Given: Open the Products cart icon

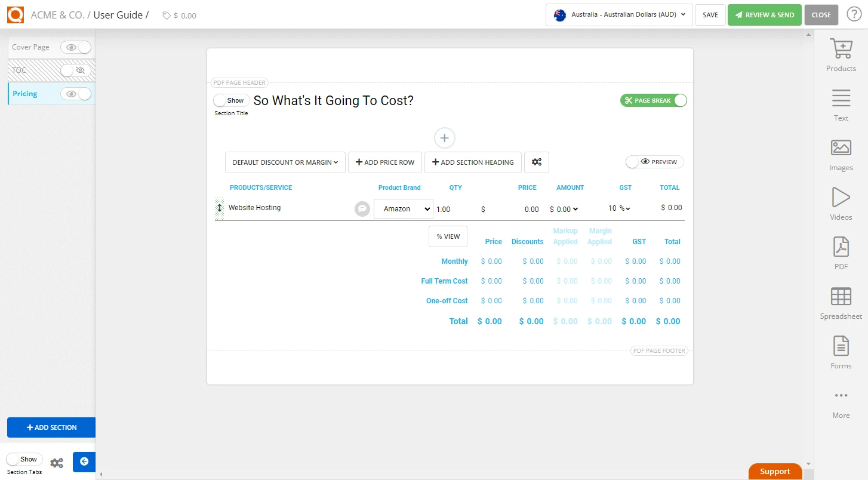Looking at the screenshot, I should click(841, 49).
